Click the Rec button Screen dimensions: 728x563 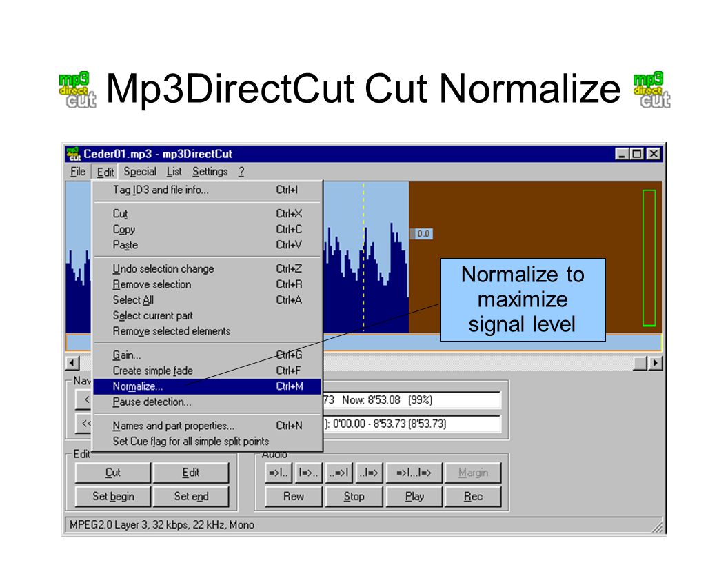tap(473, 497)
